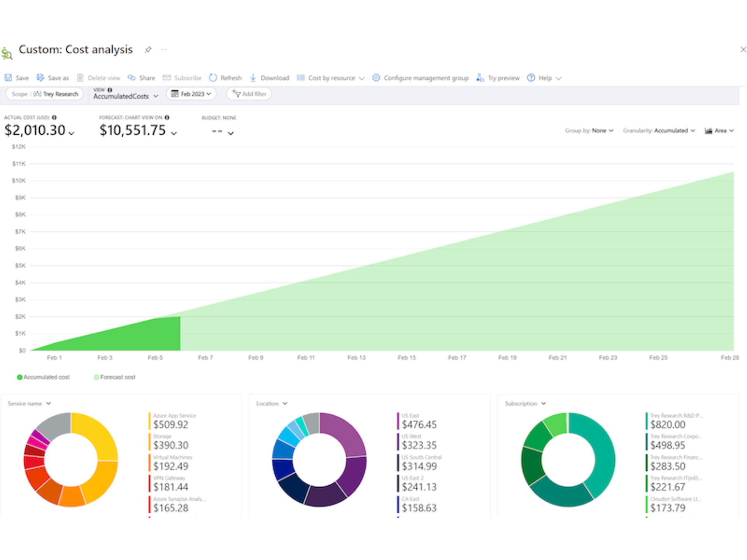The height and width of the screenshot is (560, 747).
Task: Click the Refresh icon to reload cost data
Action: (213, 78)
